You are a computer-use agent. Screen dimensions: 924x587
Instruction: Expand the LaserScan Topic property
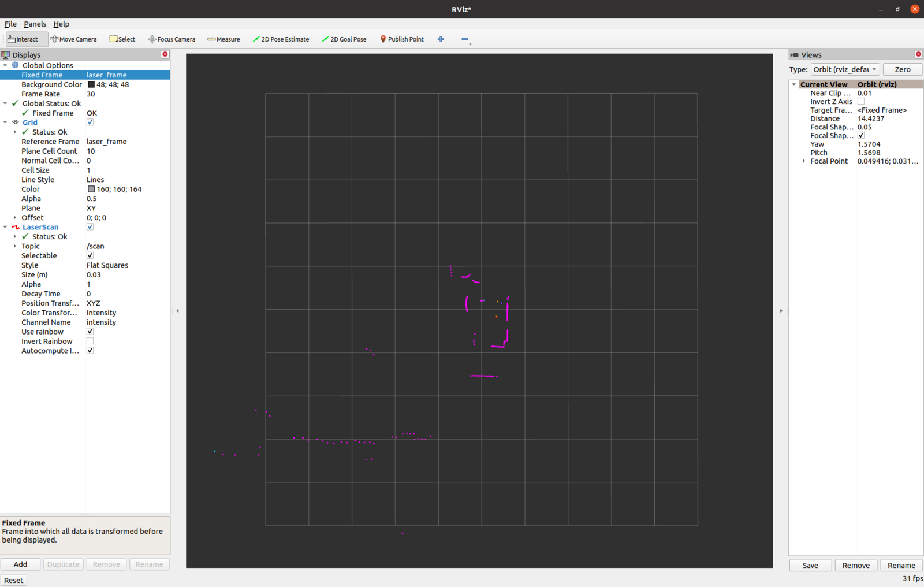coord(15,246)
